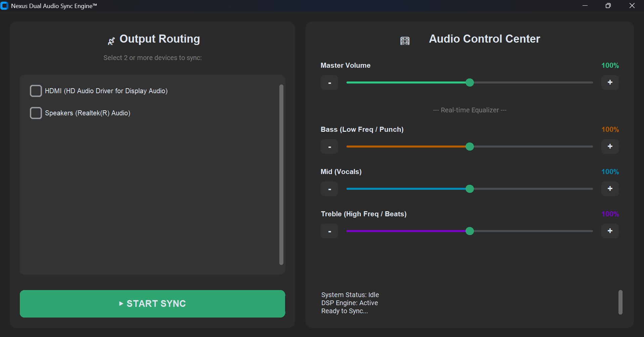Click the status log scrollbar
The height and width of the screenshot is (337, 644).
pos(620,302)
